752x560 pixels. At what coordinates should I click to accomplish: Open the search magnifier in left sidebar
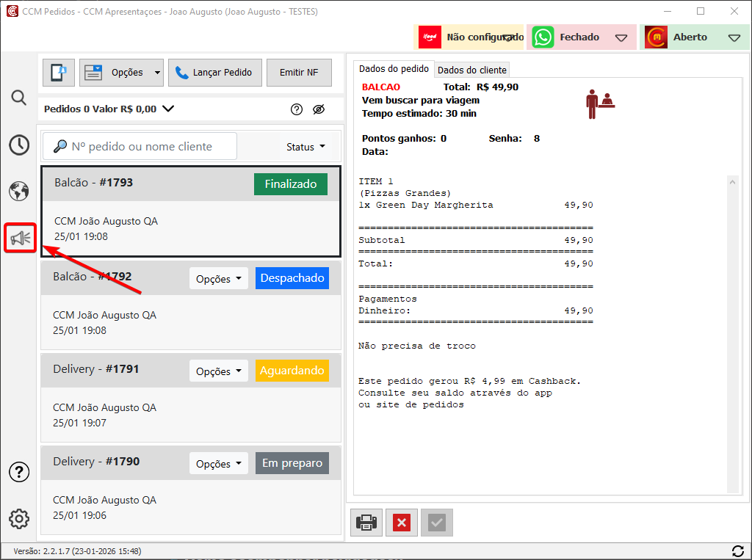point(19,98)
